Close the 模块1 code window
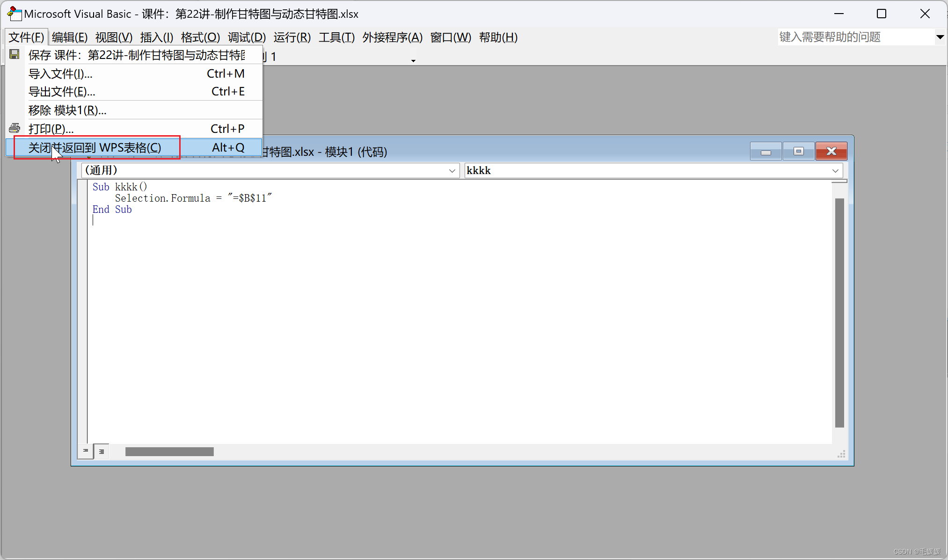 831,152
